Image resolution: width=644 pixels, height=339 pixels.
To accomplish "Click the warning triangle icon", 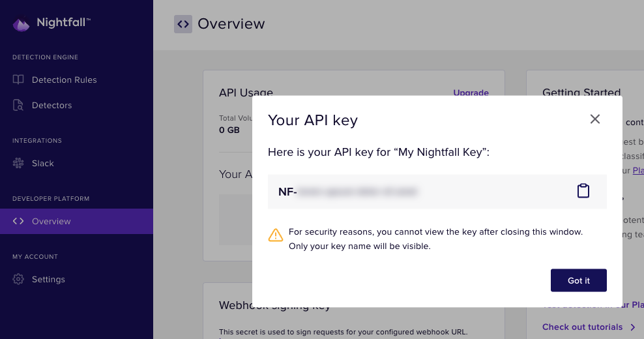I will click(276, 235).
